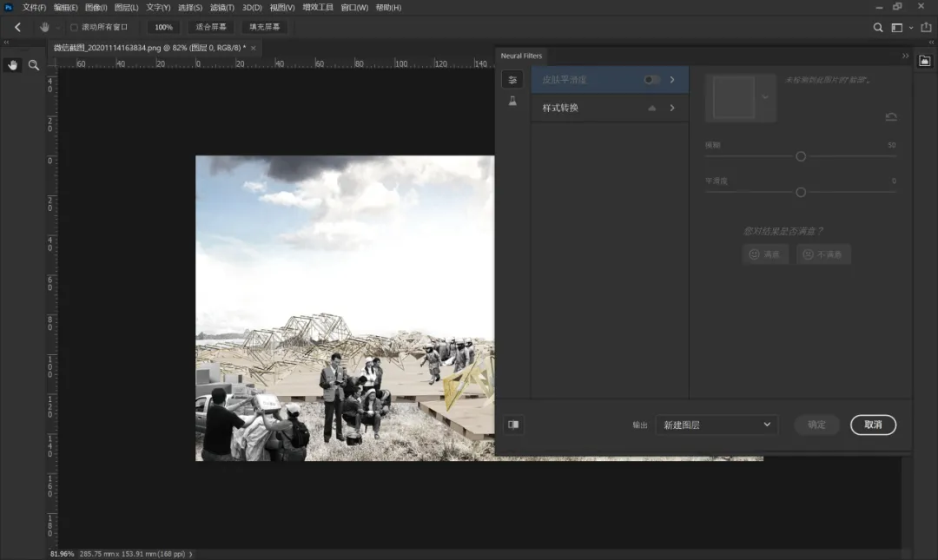Click the preview before/after icon
Image resolution: width=938 pixels, height=560 pixels.
[513, 425]
